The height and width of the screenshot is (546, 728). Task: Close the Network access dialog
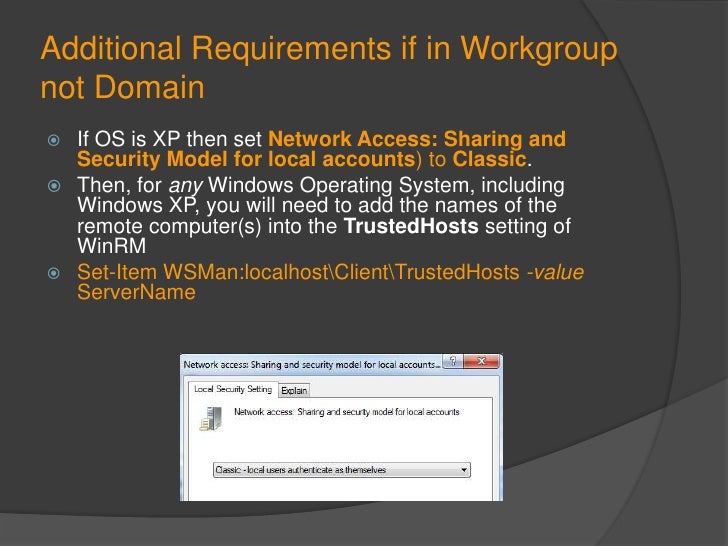481,361
